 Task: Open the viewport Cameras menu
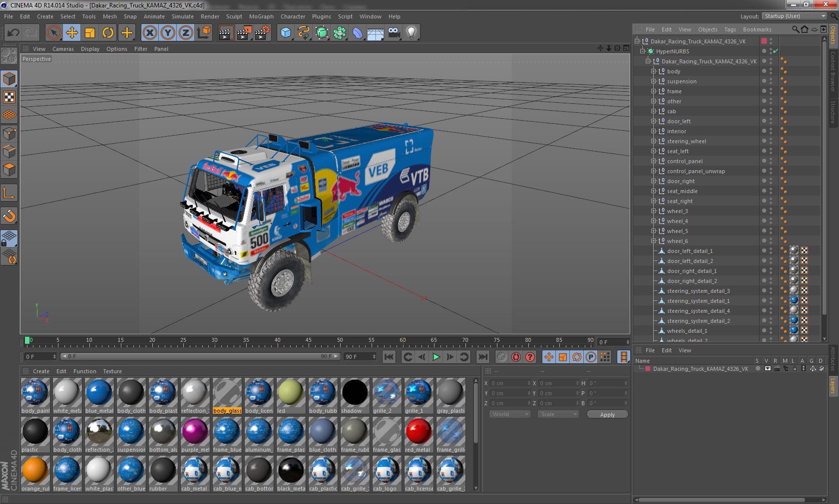pyautogui.click(x=63, y=49)
